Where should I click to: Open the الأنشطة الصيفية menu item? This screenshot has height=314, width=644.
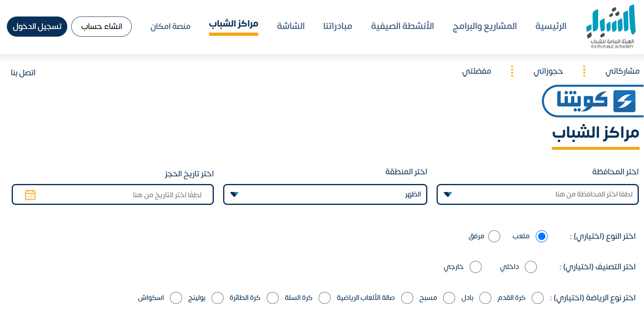click(402, 26)
